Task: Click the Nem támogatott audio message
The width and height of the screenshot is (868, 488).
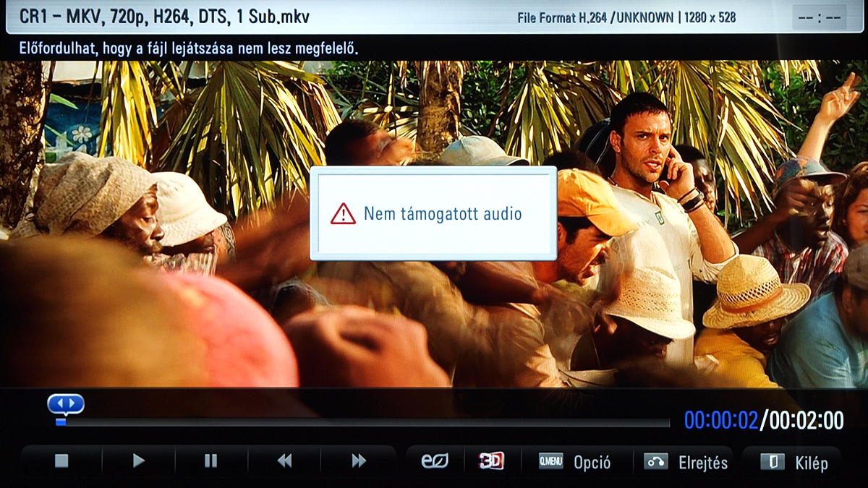Action: (x=443, y=214)
